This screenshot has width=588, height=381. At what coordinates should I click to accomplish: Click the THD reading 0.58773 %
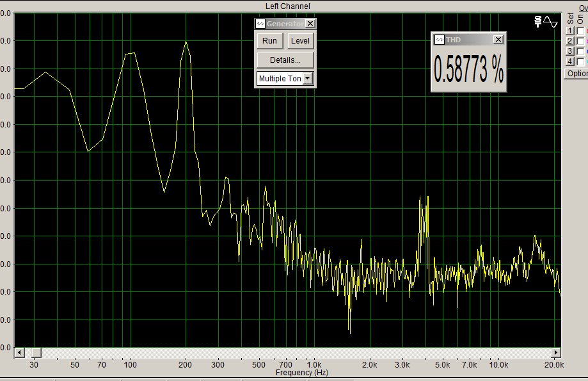(469, 69)
